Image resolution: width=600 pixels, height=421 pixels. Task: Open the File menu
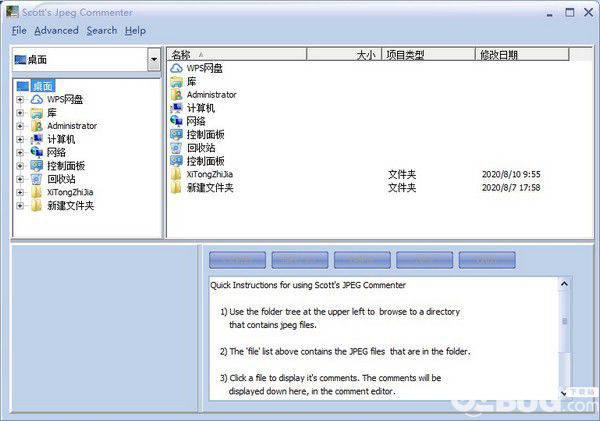(19, 31)
